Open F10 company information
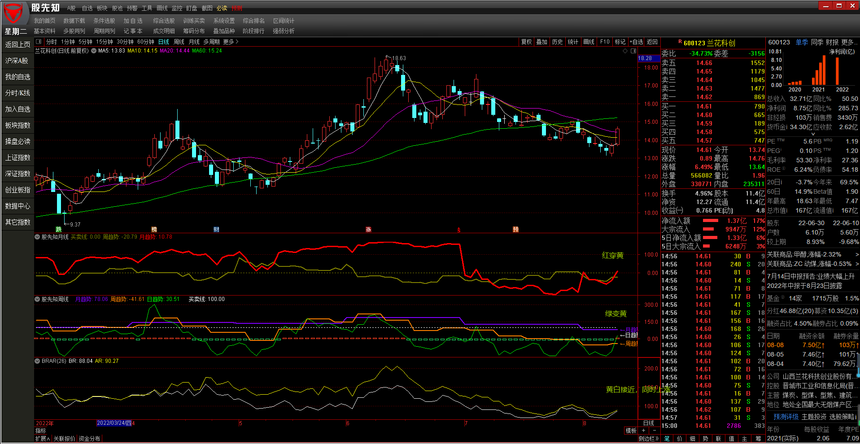The width and height of the screenshot is (860, 444). (605, 42)
